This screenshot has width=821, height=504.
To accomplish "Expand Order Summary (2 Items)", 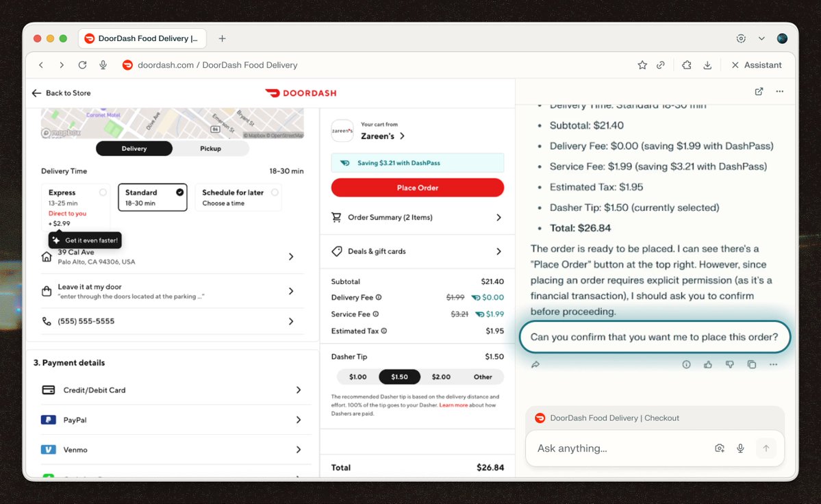I will 417,218.
